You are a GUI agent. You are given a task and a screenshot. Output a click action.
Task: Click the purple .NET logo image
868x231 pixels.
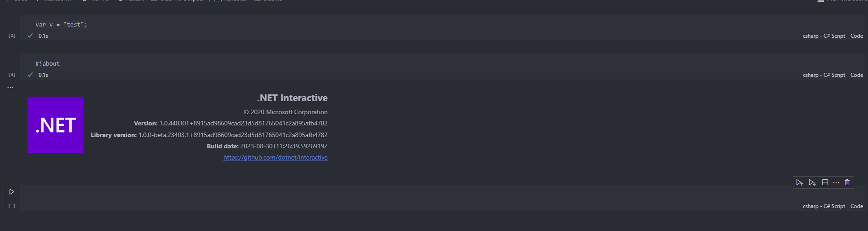point(55,125)
